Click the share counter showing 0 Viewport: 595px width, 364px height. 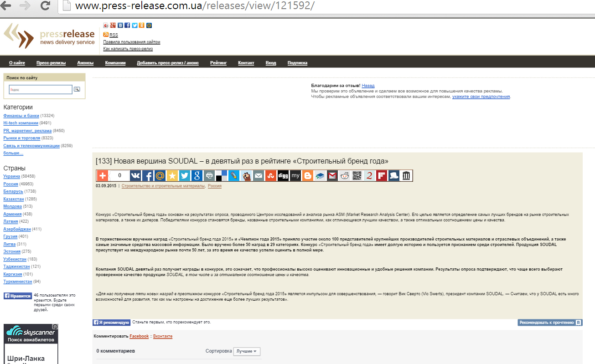119,176
